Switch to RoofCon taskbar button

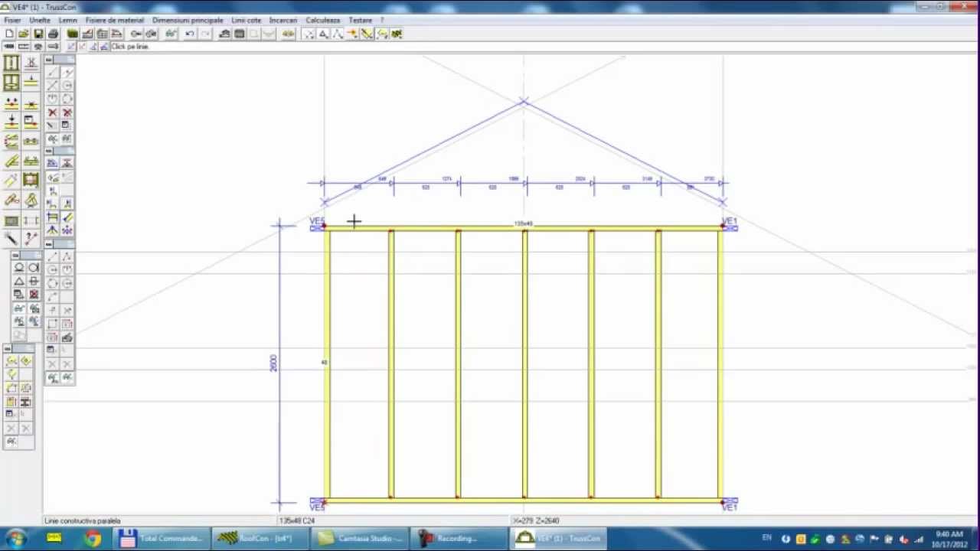[x=260, y=539]
